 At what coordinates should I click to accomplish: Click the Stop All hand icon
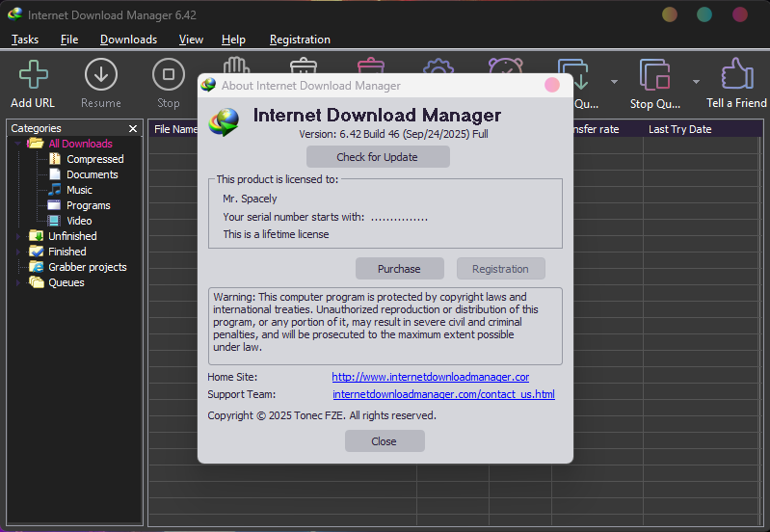click(x=236, y=66)
